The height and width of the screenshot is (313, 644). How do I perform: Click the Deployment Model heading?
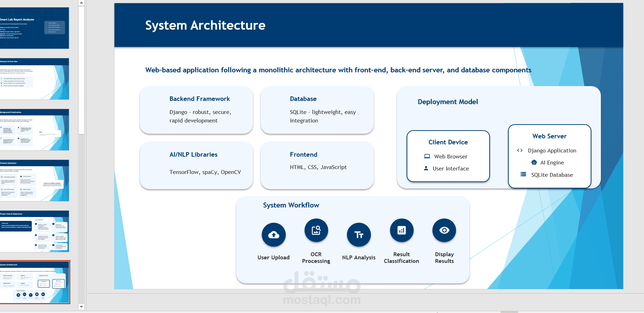(x=448, y=102)
